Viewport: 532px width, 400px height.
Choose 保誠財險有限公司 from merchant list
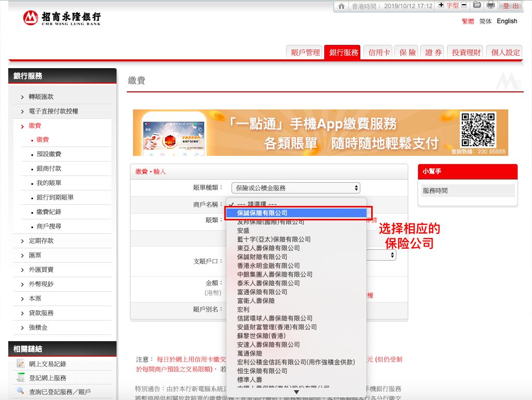click(296, 257)
